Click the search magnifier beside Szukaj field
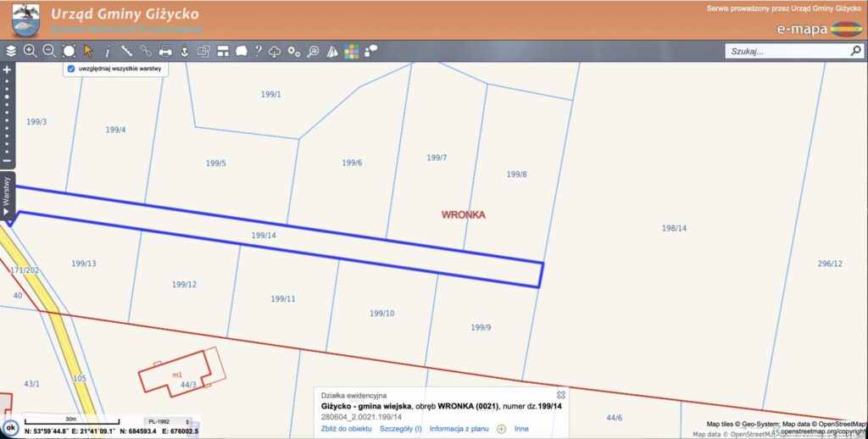 click(855, 51)
